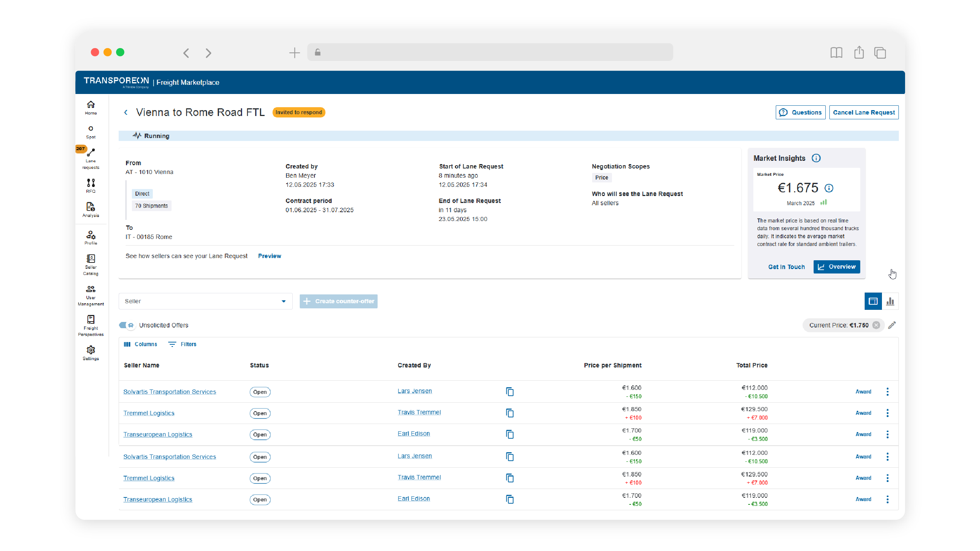Select the table view toggle button
The height and width of the screenshot is (551, 980).
tap(873, 301)
